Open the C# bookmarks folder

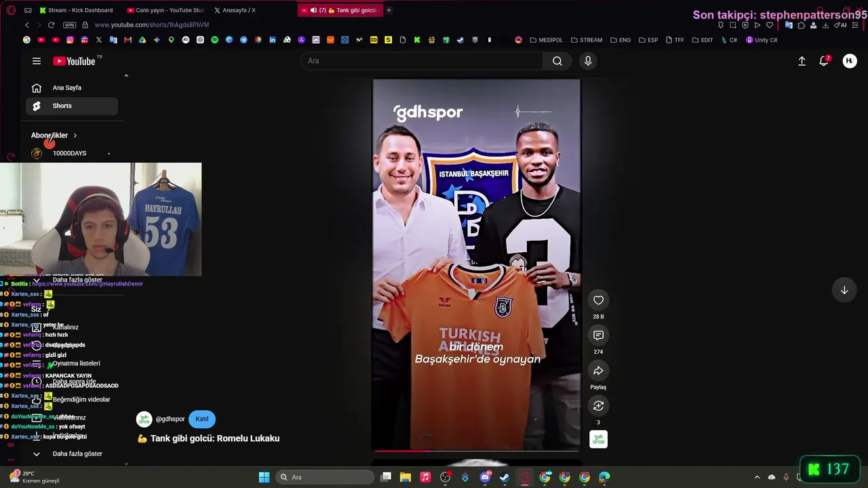(x=729, y=40)
